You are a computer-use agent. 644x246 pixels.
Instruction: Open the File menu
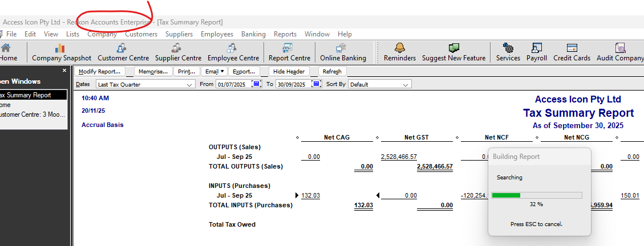click(11, 34)
